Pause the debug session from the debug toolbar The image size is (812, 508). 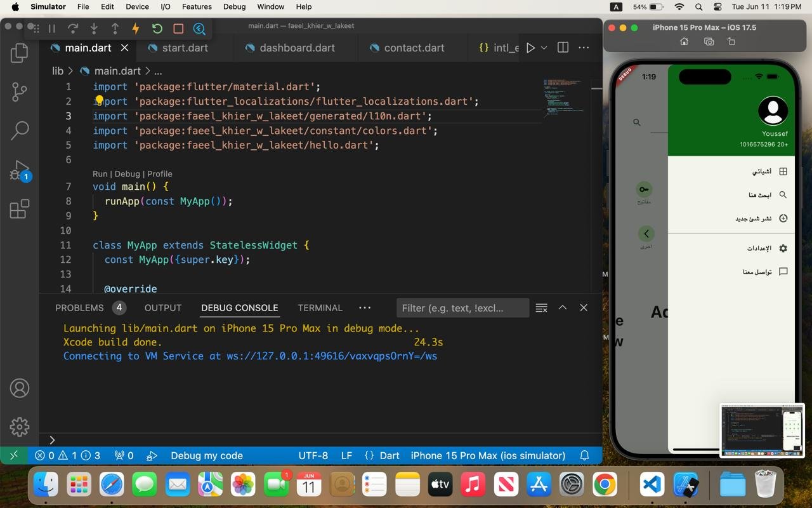coord(52,29)
